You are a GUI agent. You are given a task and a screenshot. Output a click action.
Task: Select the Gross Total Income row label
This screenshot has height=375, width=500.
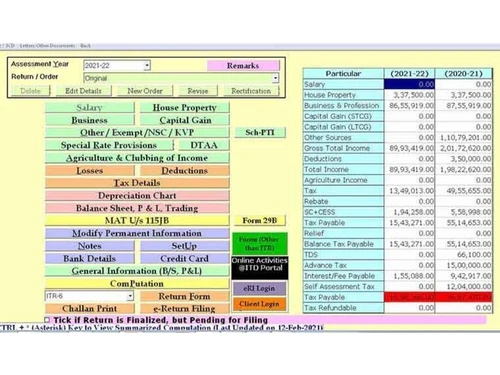343,148
